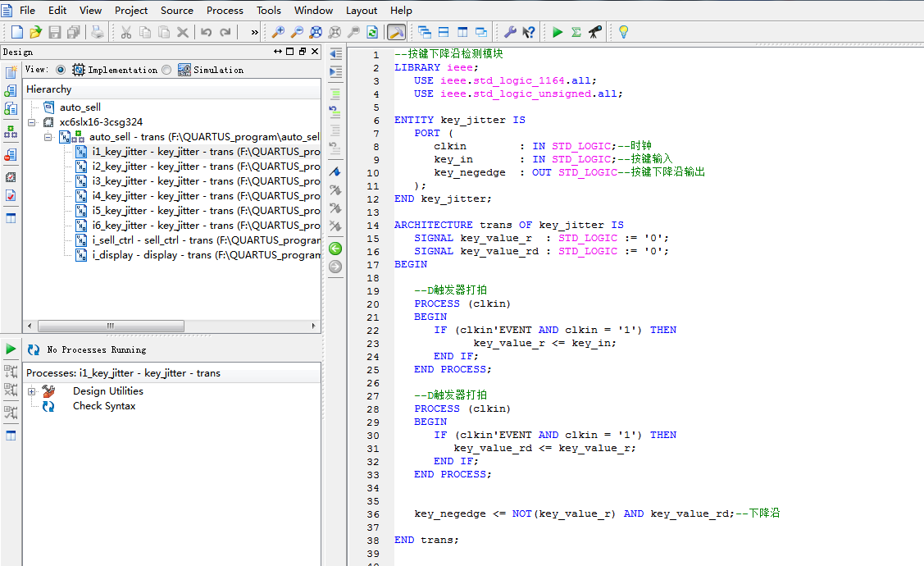Select the i1_key_jitter hierarchy item
Image resolution: width=924 pixels, height=566 pixels.
point(198,152)
